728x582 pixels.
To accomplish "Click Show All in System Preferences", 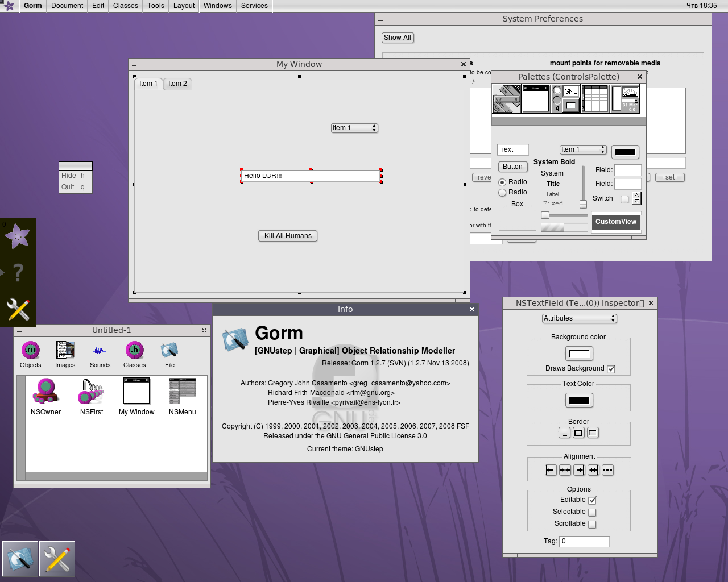I will 398,38.
